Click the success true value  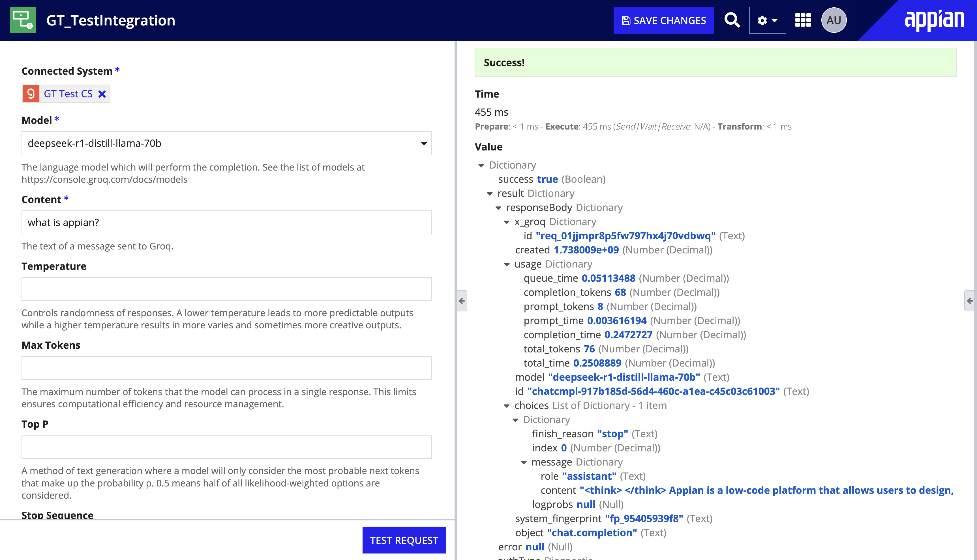pyautogui.click(x=547, y=179)
